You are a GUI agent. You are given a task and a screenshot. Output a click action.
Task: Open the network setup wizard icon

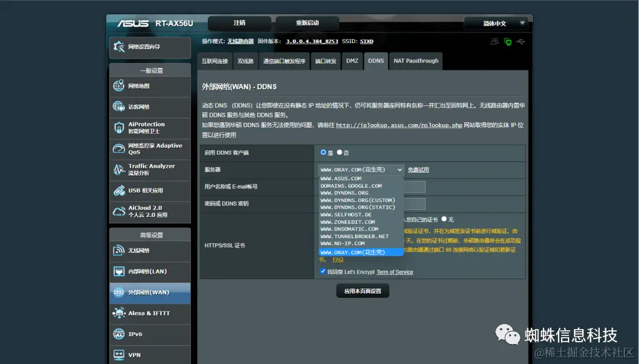(x=119, y=47)
